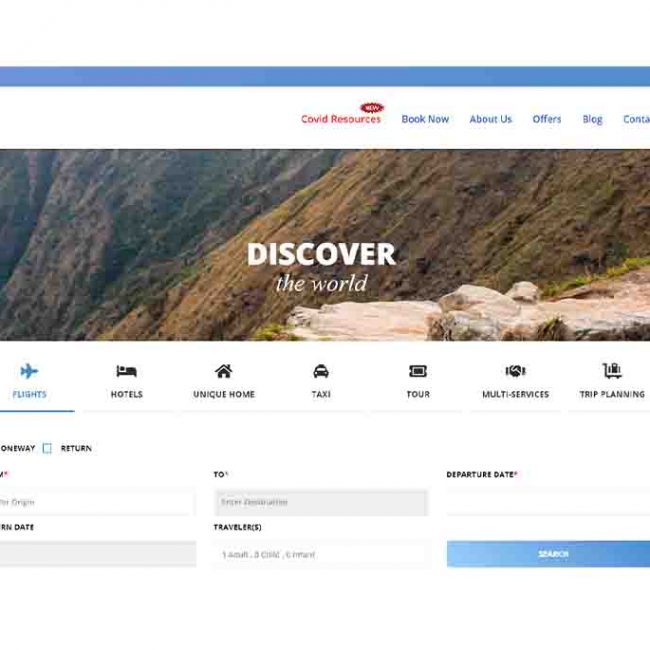Open the Book Now menu item

coord(425,119)
